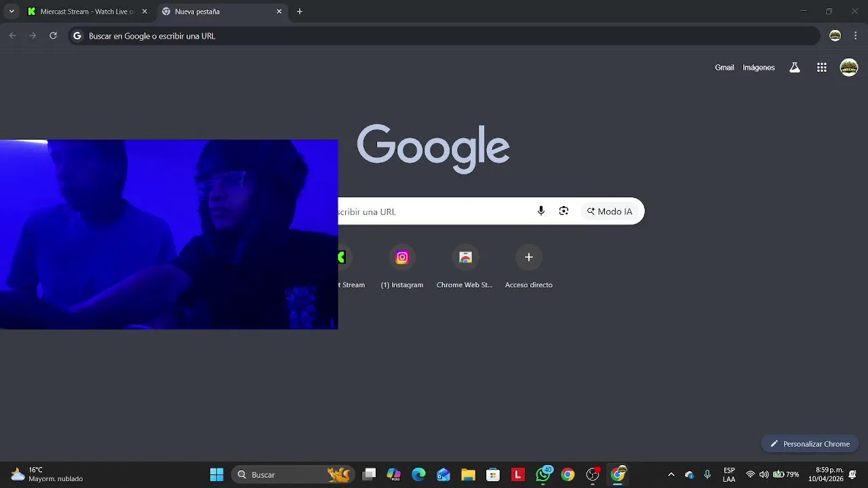The height and width of the screenshot is (488, 868).
Task: Show hidden system tray icons
Action: (x=671, y=474)
